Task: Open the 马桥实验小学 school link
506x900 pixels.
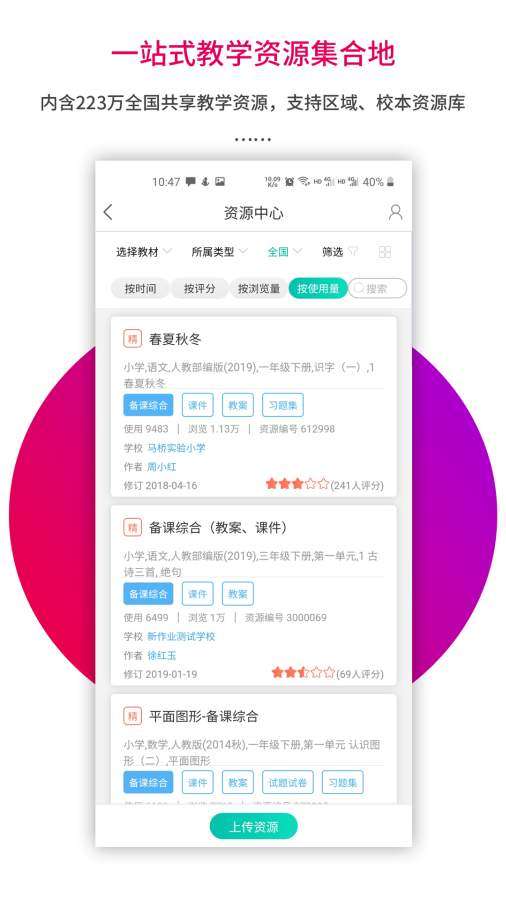Action: click(176, 448)
